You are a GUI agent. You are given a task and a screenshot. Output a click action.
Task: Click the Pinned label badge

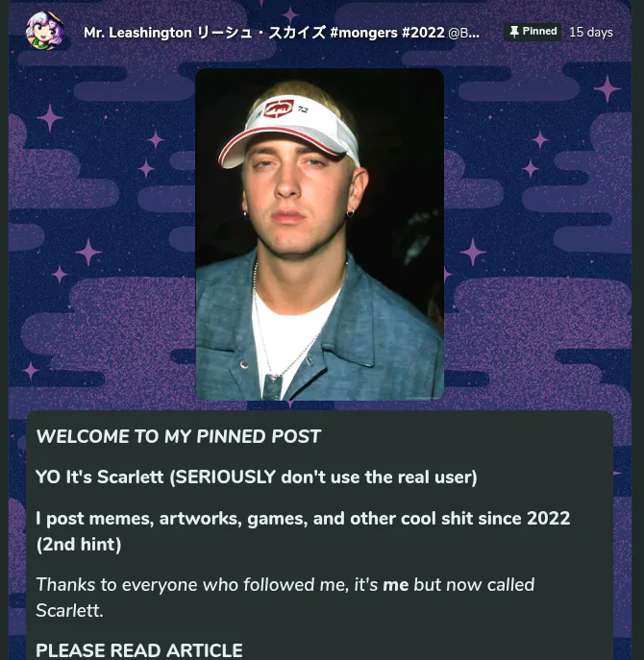point(533,32)
